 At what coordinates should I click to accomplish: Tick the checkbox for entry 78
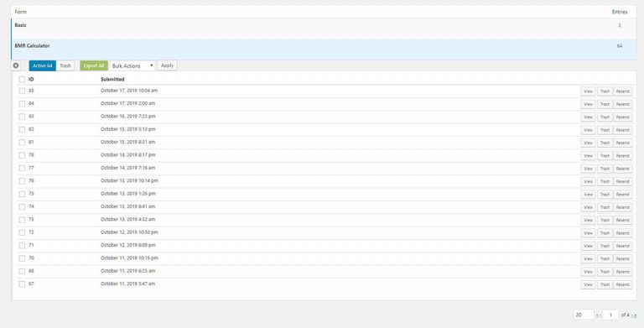(22, 155)
